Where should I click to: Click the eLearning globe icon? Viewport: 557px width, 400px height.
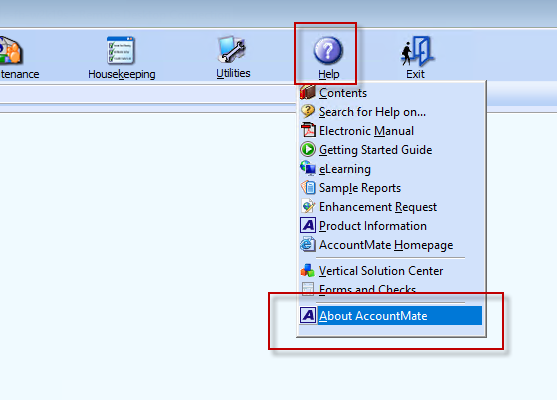(x=308, y=168)
